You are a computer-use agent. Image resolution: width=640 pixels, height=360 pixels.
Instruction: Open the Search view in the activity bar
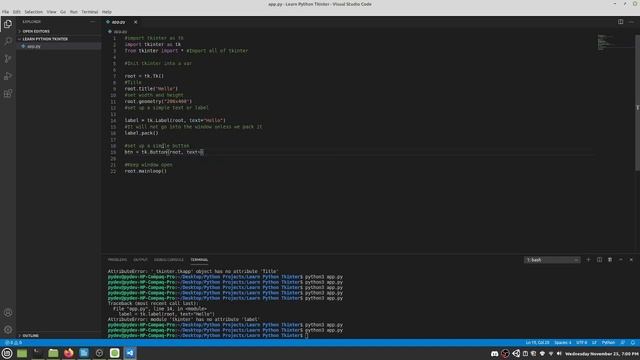tap(8, 41)
